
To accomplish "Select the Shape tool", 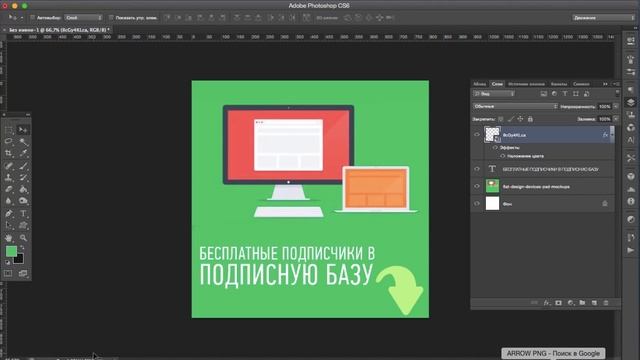I will click(23, 225).
